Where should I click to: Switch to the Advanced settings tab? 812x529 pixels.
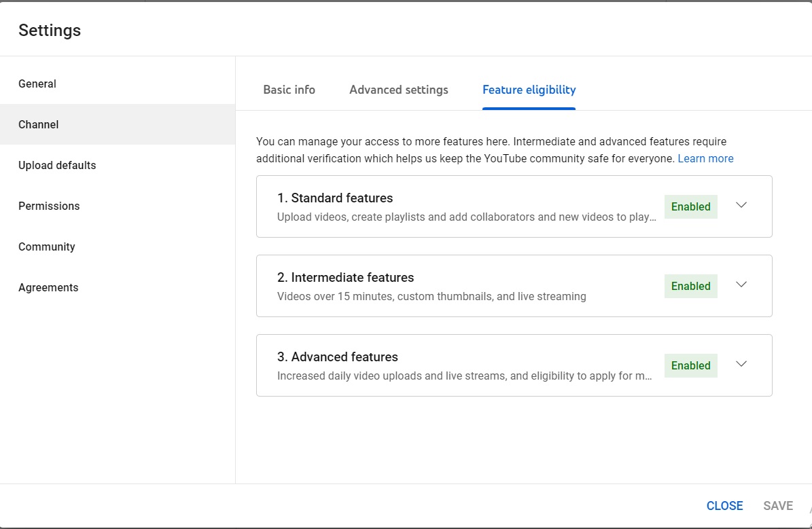399,90
